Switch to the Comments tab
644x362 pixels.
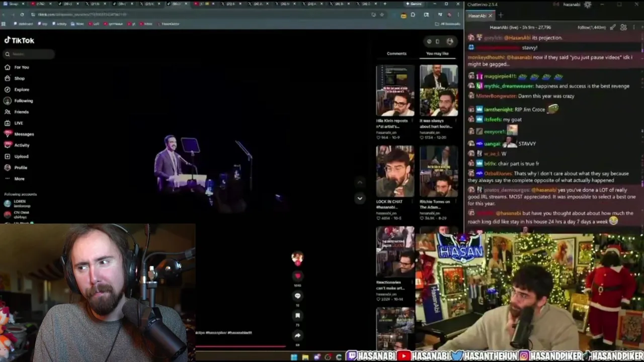coord(396,53)
